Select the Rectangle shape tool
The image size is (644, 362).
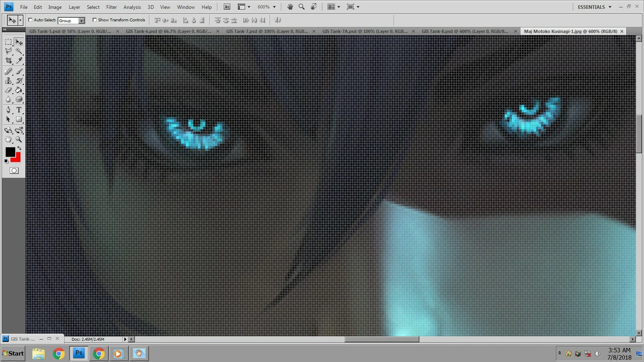(19, 119)
